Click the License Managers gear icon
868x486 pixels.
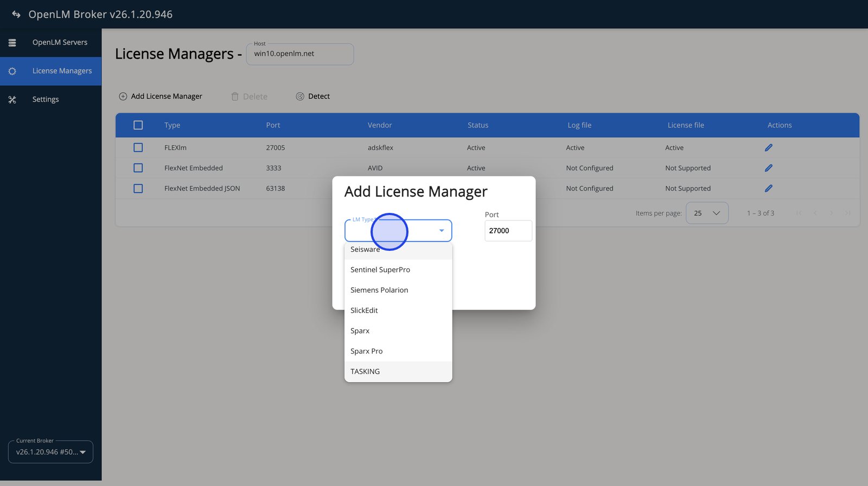coord(12,71)
